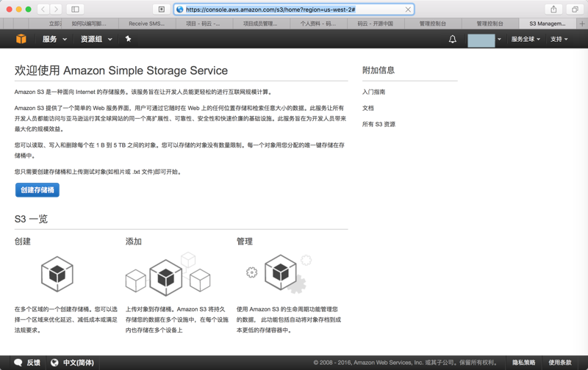Screen dimensions: 588x370
Task: Switch to the 个人资料 tab
Action: point(318,23)
